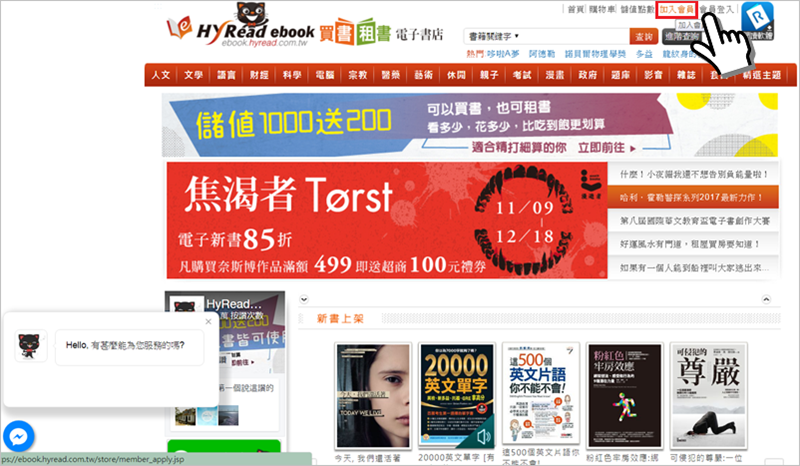Click the 儲值1000送200 promotion banner

pos(470,125)
